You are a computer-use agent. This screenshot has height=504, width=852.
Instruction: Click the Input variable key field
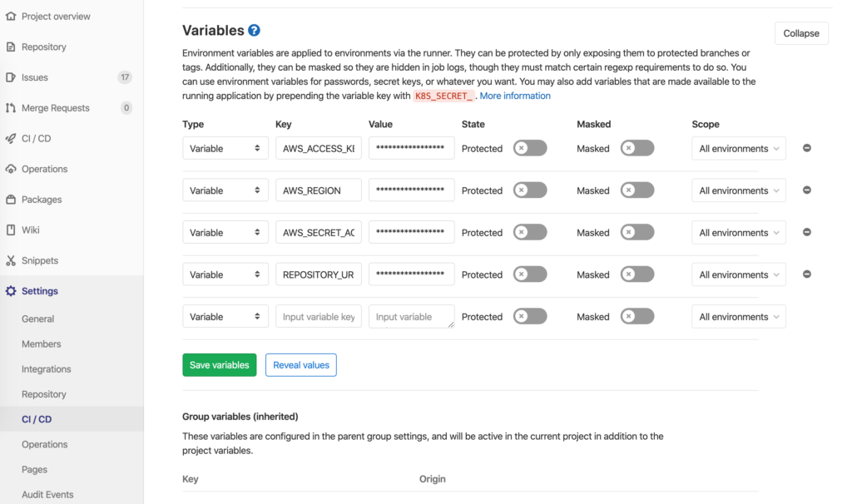click(319, 317)
